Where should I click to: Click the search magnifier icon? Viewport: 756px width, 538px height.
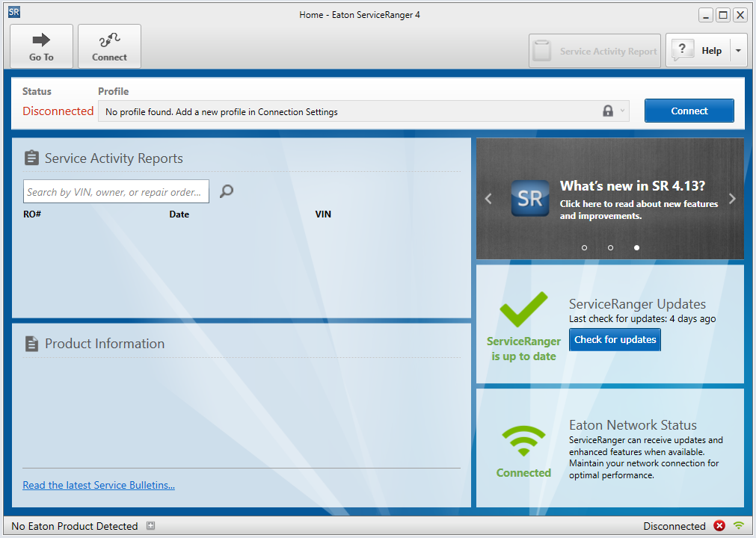pos(227,191)
